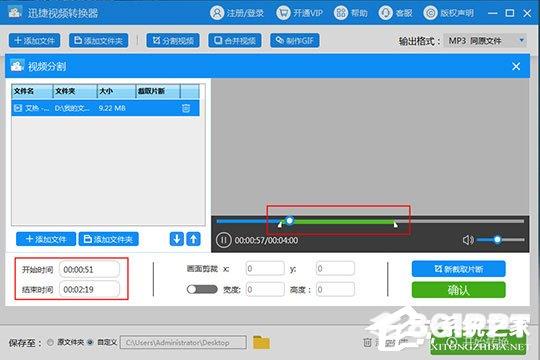Open the 注册/登录 user account icon
540x360 pixels.
coord(217,13)
